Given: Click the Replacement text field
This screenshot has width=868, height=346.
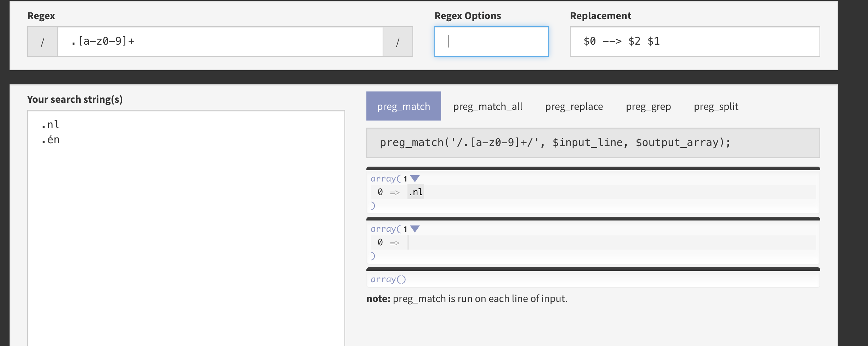Looking at the screenshot, I should coord(695,41).
